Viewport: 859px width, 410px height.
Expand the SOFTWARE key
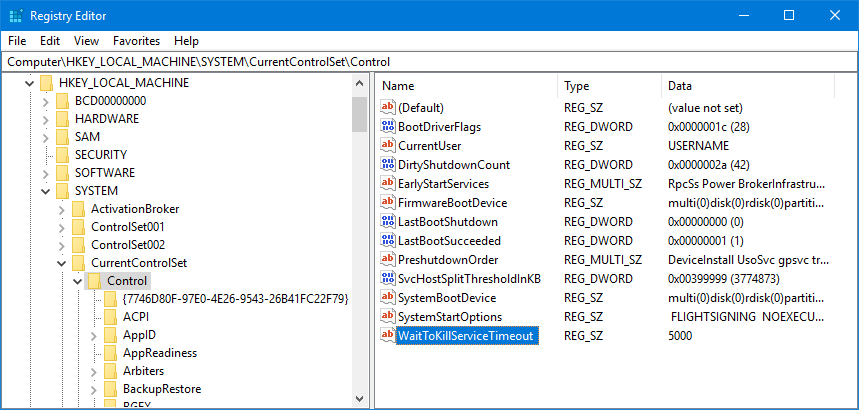pos(45,173)
